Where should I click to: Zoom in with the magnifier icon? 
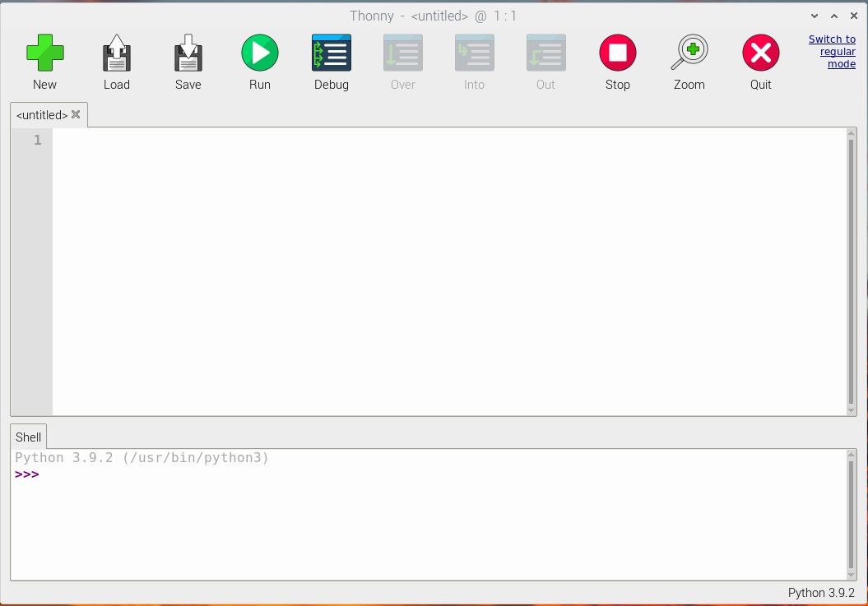coord(689,53)
